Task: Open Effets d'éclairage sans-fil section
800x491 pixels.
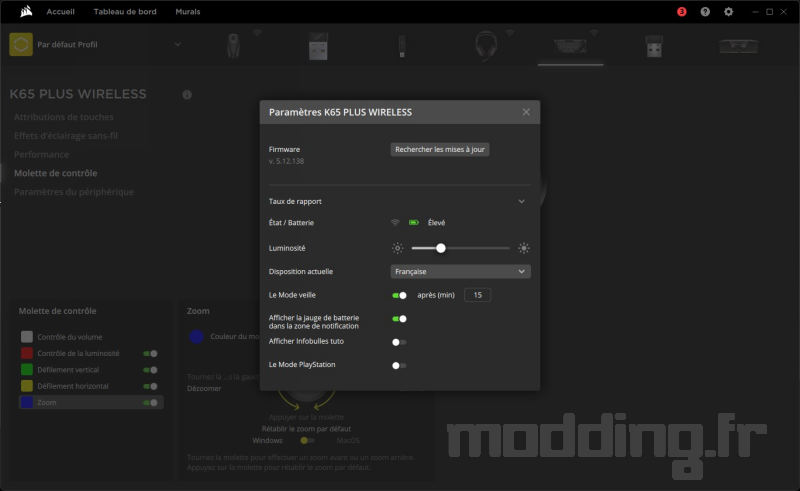Action: (x=66, y=136)
